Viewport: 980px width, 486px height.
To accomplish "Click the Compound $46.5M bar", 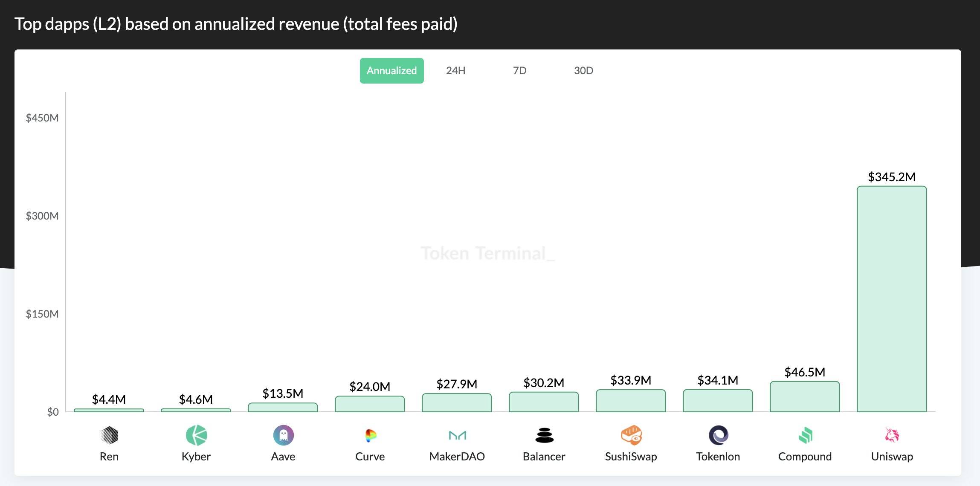I will [x=805, y=397].
